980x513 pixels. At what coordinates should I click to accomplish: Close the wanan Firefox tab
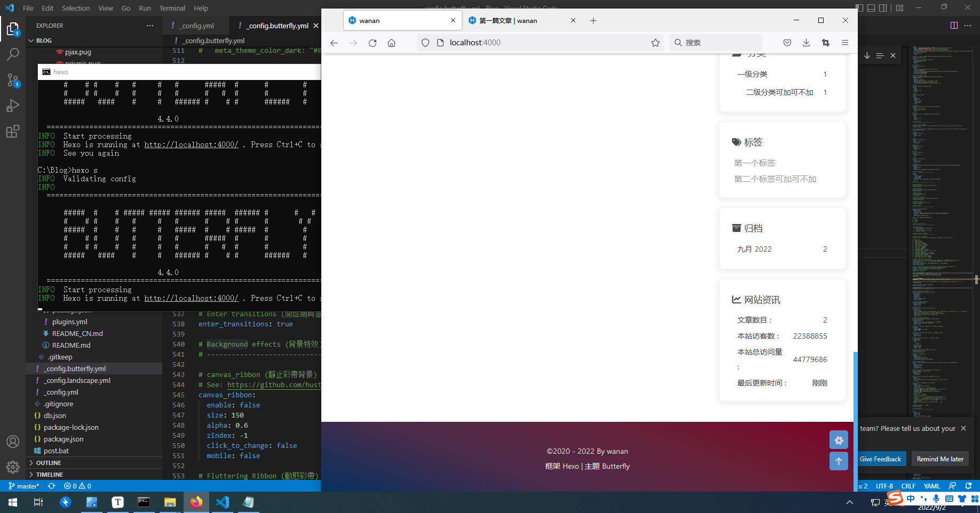tap(453, 21)
